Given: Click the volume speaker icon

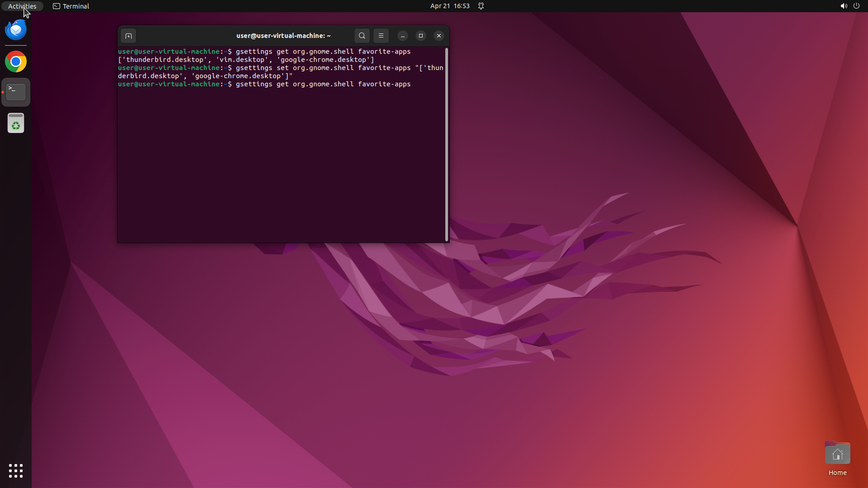Looking at the screenshot, I should tap(844, 6).
